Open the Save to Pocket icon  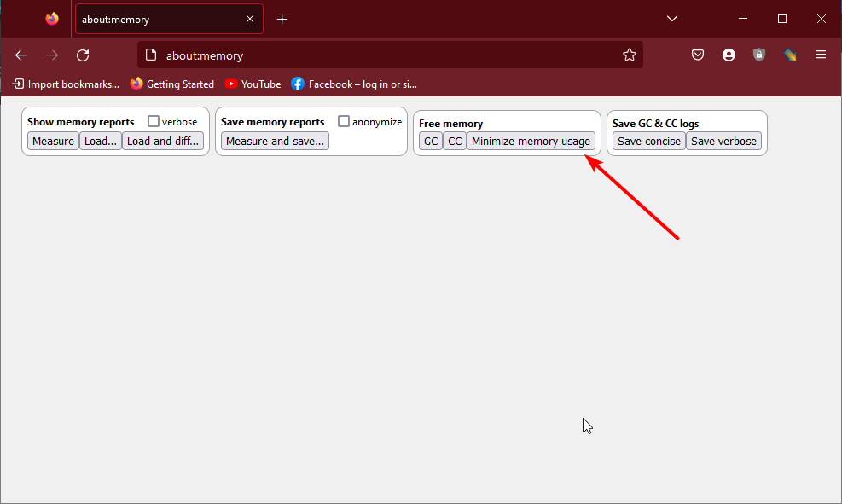(x=698, y=55)
